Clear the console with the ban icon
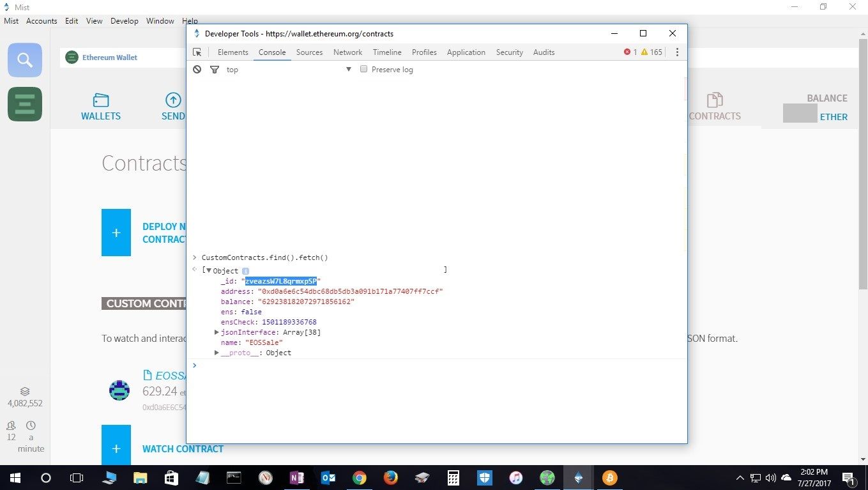The image size is (868, 490). click(197, 69)
